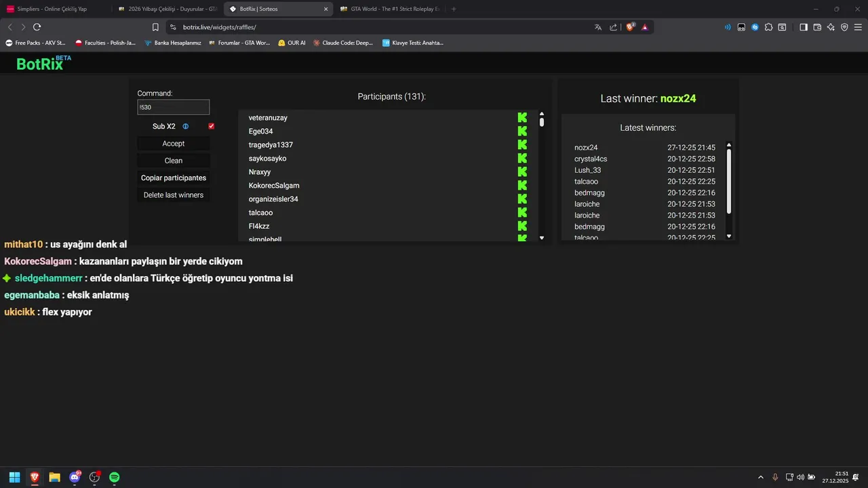Click the BotRix BETA logo

[x=43, y=63]
